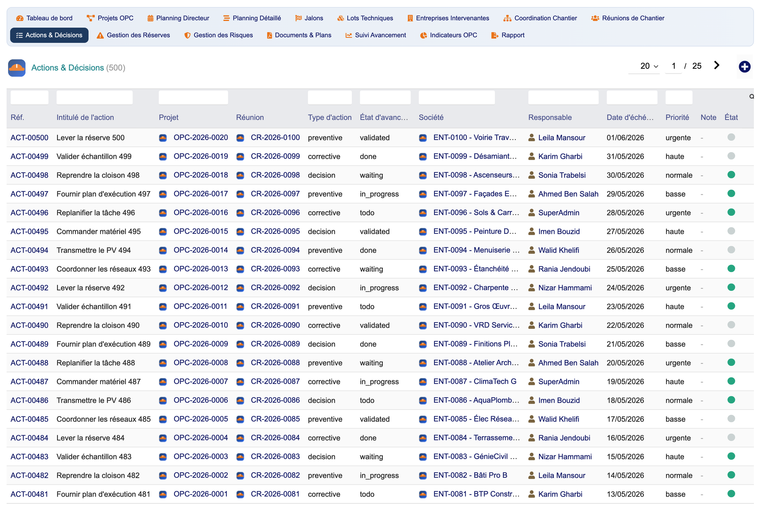This screenshot has height=532, width=761.
Task: Go to next page with chevron
Action: pos(716,65)
